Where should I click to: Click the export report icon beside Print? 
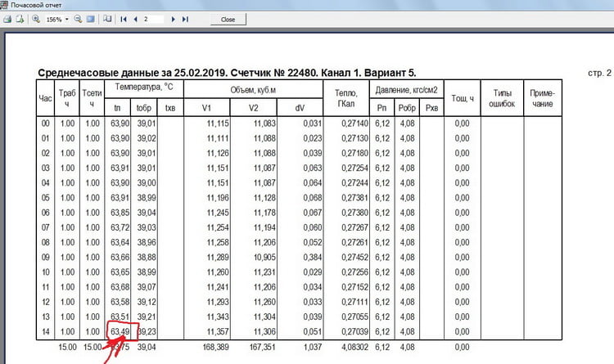(20, 18)
